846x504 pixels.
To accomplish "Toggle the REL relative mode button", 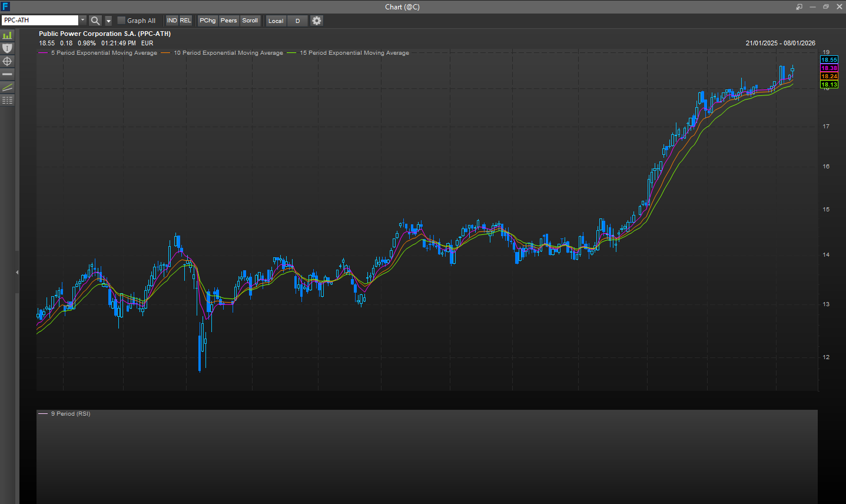I will pos(185,21).
